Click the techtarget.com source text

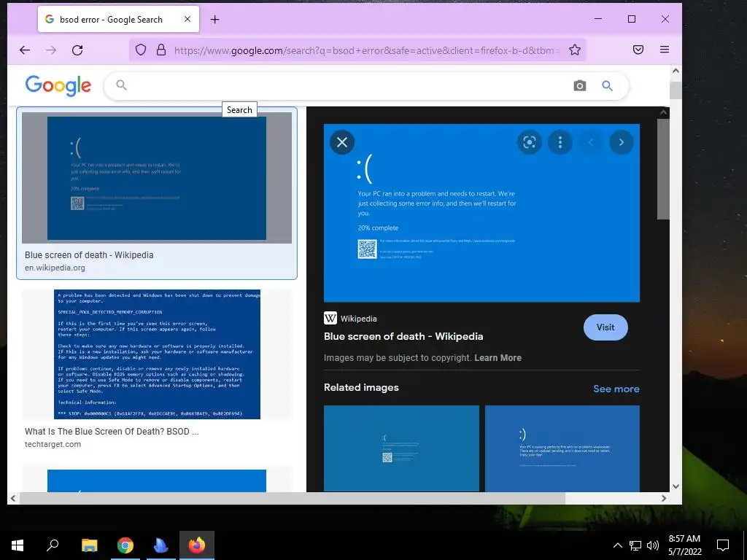coord(53,444)
